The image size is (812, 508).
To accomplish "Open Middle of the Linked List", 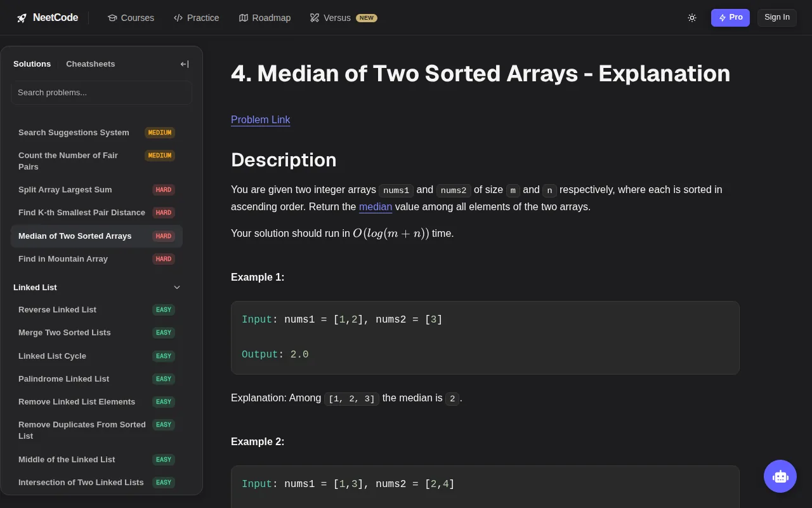I will tap(96, 460).
